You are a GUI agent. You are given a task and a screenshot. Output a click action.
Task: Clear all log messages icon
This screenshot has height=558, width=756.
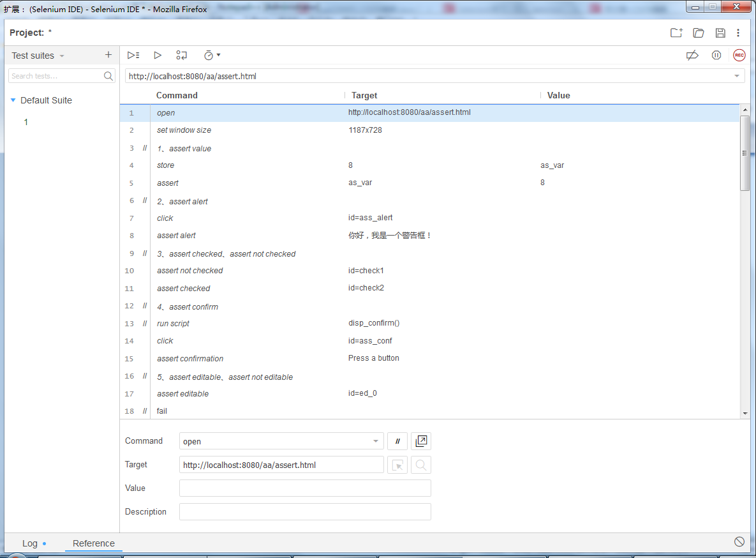[739, 541]
